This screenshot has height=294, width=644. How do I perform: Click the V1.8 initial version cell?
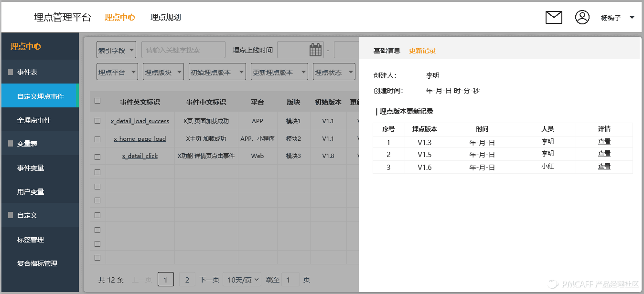(x=328, y=156)
